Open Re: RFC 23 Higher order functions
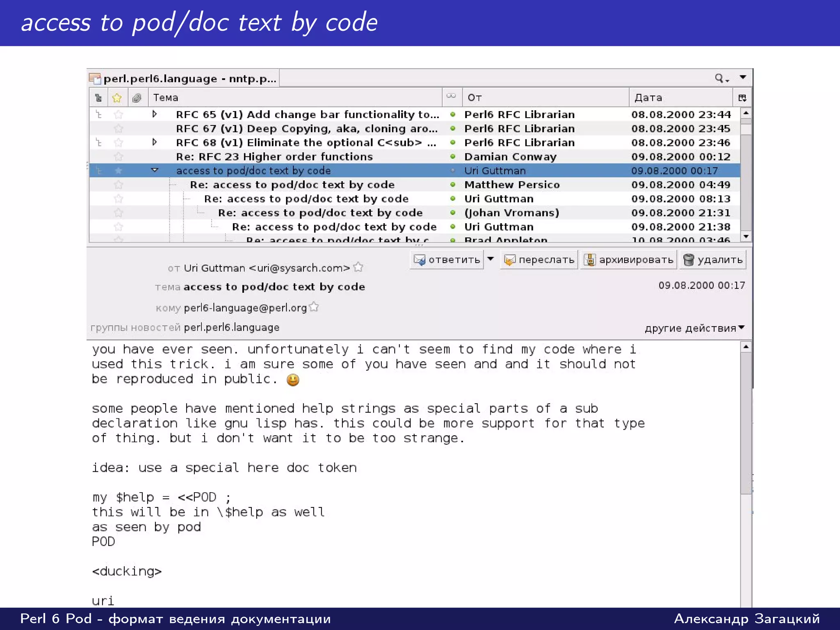The height and width of the screenshot is (630, 840). [x=414, y=156]
